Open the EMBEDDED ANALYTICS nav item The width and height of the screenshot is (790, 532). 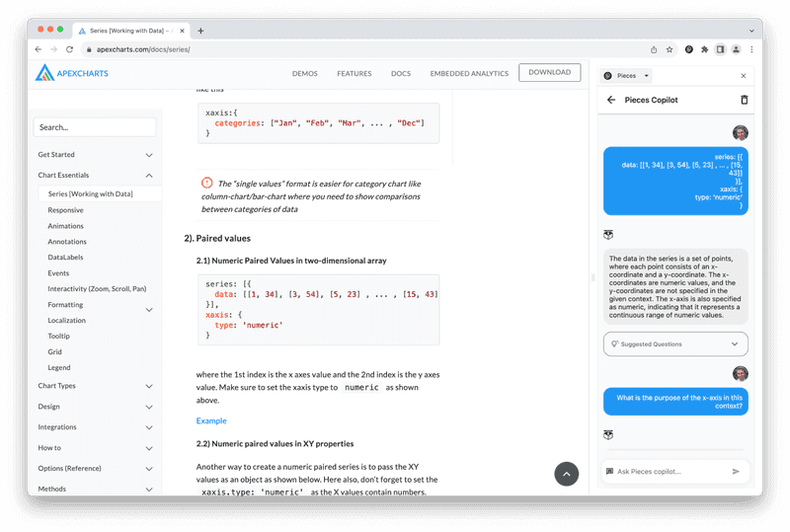pos(469,74)
